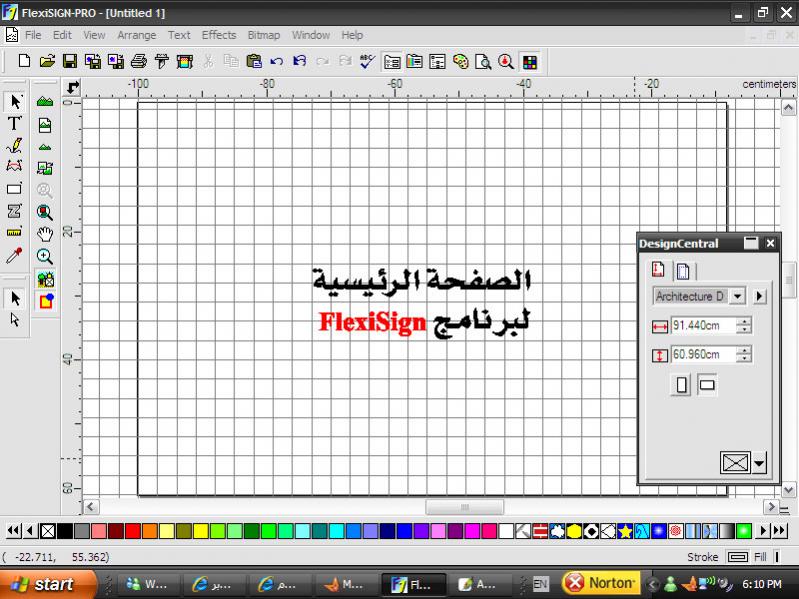Open the Arrange menu
The height and width of the screenshot is (599, 799).
[x=137, y=35]
